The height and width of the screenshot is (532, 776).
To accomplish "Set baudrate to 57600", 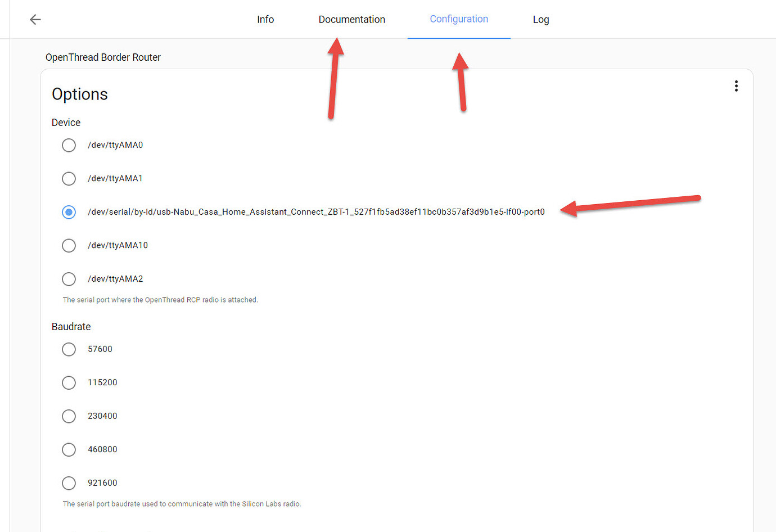I will 69,349.
